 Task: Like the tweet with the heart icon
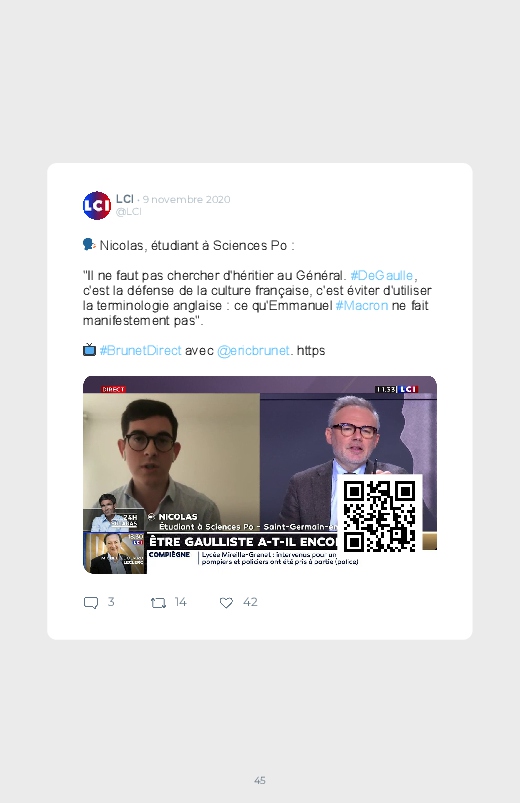pyautogui.click(x=226, y=603)
